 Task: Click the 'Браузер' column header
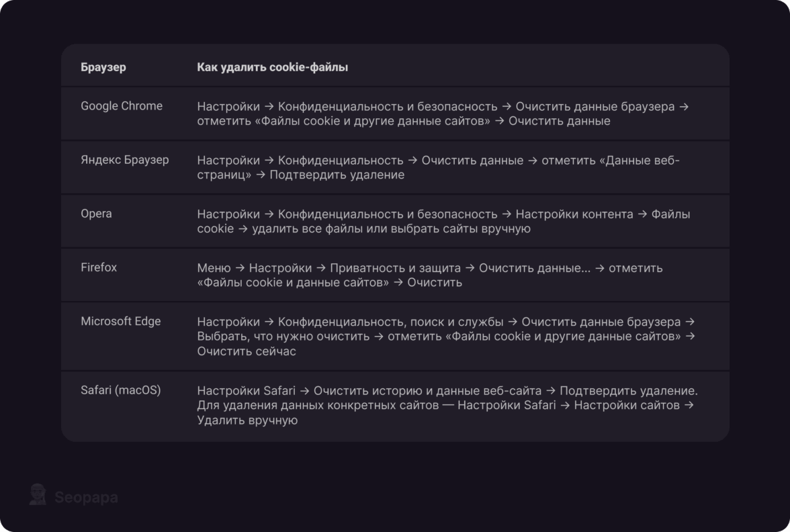pyautogui.click(x=103, y=67)
